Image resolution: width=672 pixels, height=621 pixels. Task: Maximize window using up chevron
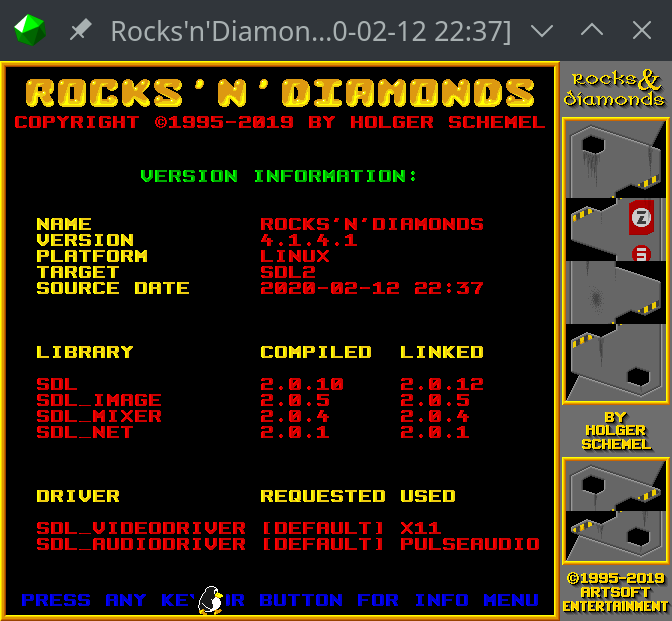[592, 31]
